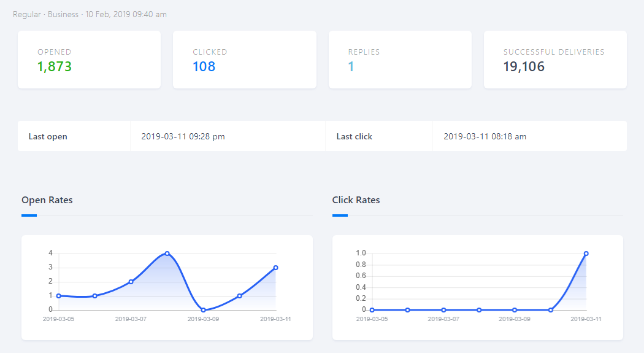The image size is (644, 353).
Task: Click the 0.8 axis label in Click Rates
Action: (361, 265)
